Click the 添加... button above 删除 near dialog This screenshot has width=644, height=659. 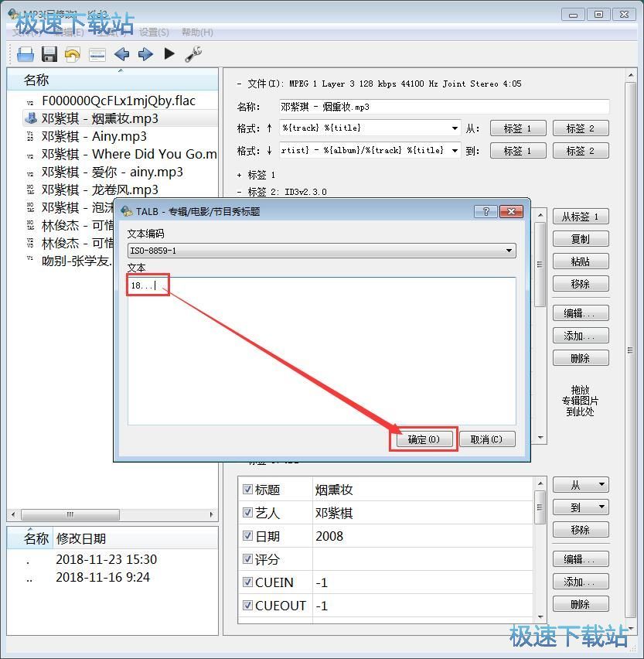click(x=581, y=336)
